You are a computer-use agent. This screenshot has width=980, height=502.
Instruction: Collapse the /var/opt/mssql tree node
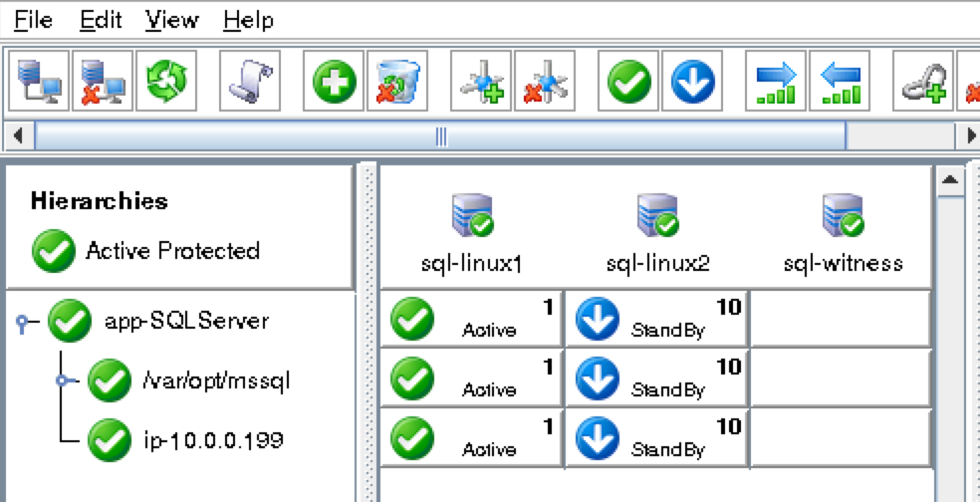[x=63, y=380]
